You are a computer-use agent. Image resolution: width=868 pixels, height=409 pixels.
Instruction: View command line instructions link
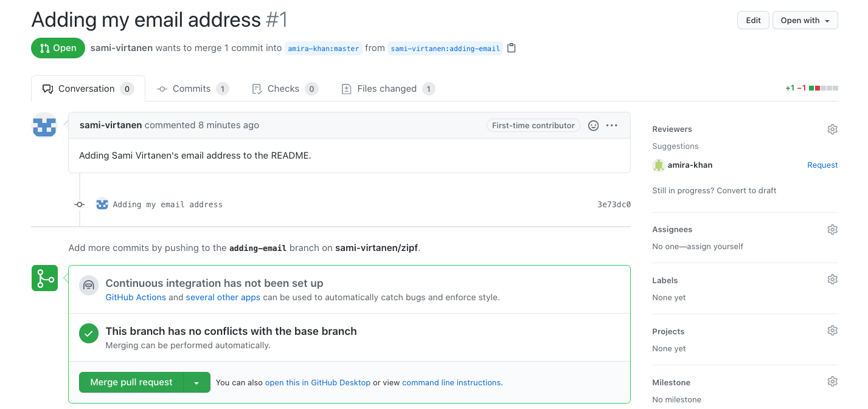coord(451,382)
